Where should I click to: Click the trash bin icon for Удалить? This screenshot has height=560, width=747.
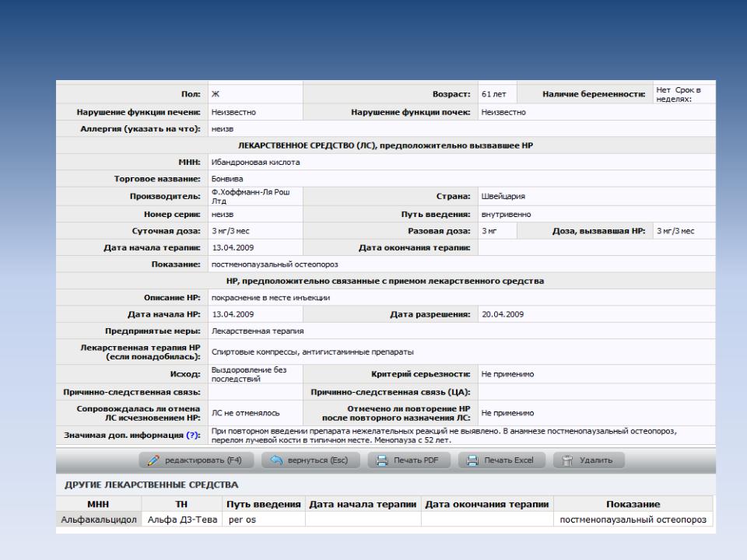pyautogui.click(x=566, y=460)
